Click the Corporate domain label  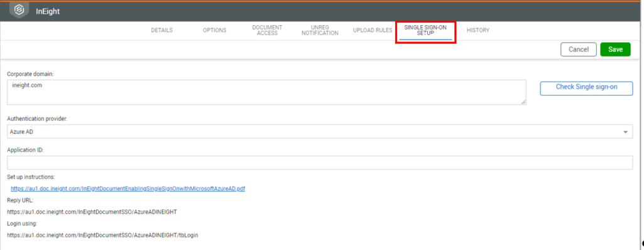pos(31,74)
